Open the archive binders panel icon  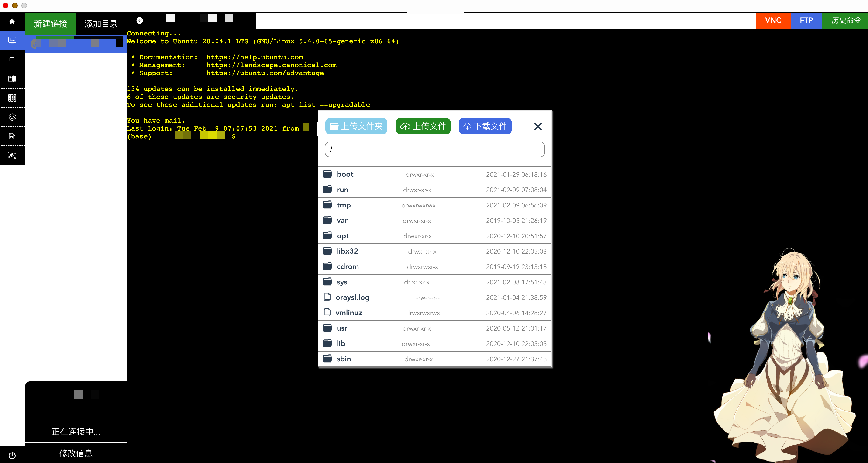point(12,98)
